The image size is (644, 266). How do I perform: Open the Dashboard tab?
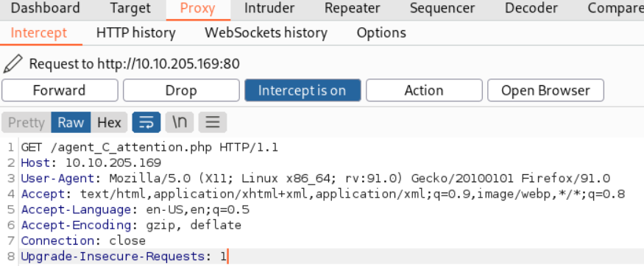tap(45, 8)
